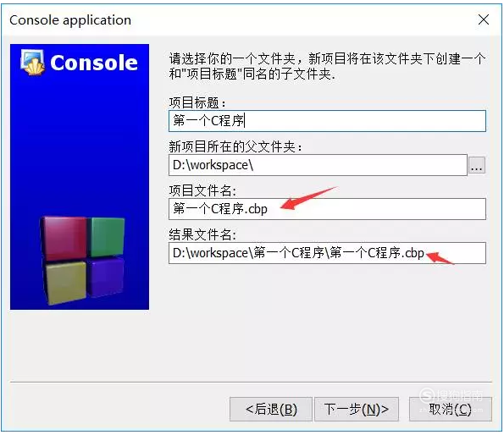Click the red cube in the logo
The width and height of the screenshot is (504, 435).
coord(64,238)
